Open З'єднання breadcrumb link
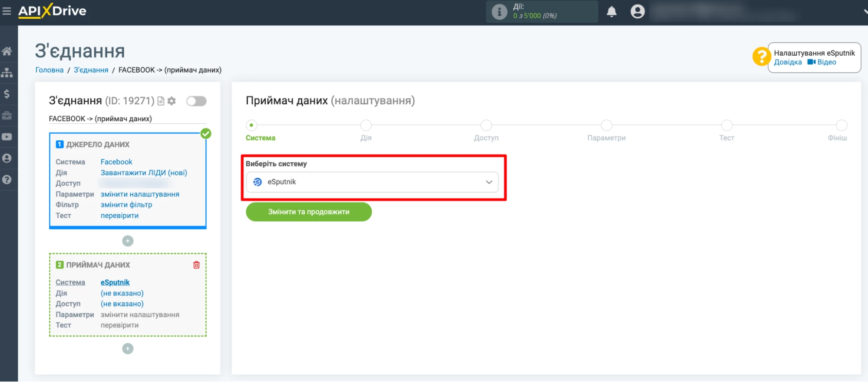The width and height of the screenshot is (868, 382). point(91,70)
